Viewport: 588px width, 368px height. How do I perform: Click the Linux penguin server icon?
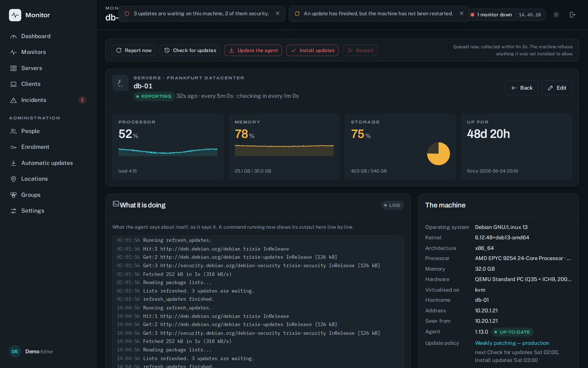pos(120,83)
